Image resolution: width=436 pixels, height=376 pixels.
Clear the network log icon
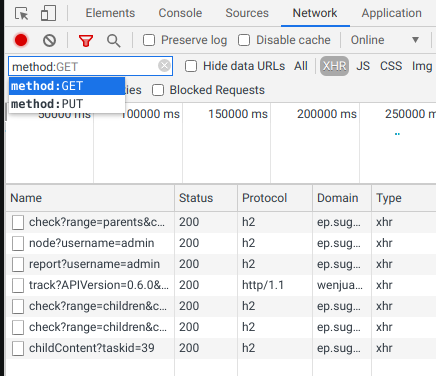coord(49,41)
